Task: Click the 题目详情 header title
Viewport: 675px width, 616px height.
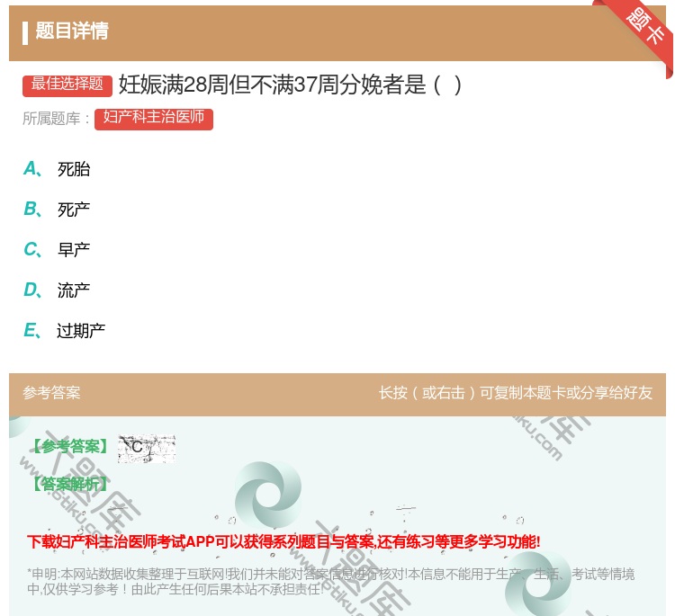Action: pos(72,31)
